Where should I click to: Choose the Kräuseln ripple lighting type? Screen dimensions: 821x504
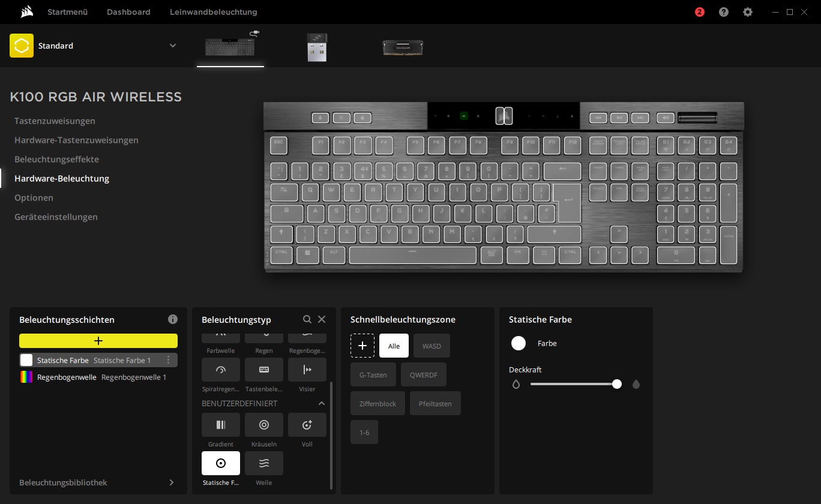coord(264,425)
